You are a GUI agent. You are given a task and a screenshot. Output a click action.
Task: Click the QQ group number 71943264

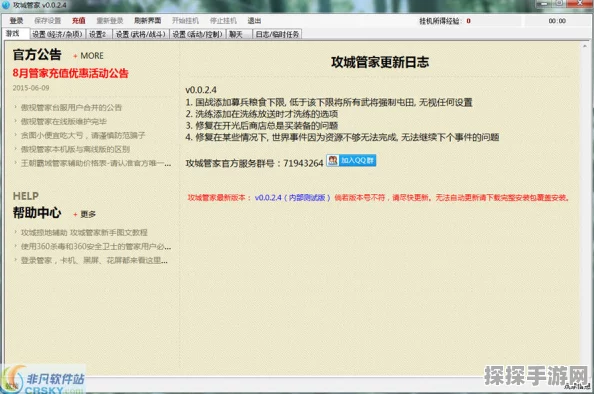tap(303, 163)
